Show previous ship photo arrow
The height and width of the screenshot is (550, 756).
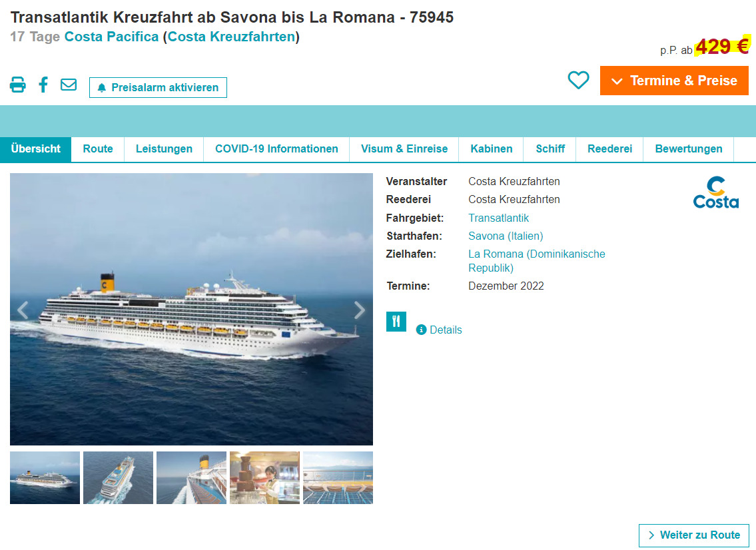(23, 310)
